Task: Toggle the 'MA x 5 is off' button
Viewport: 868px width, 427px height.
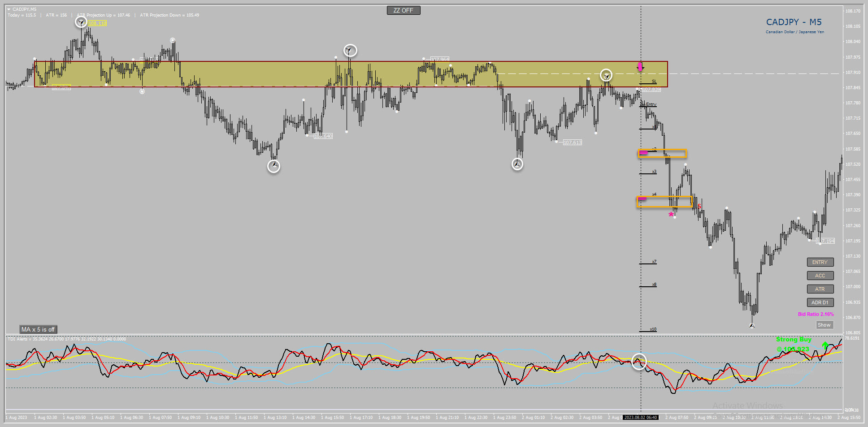Action: click(38, 329)
